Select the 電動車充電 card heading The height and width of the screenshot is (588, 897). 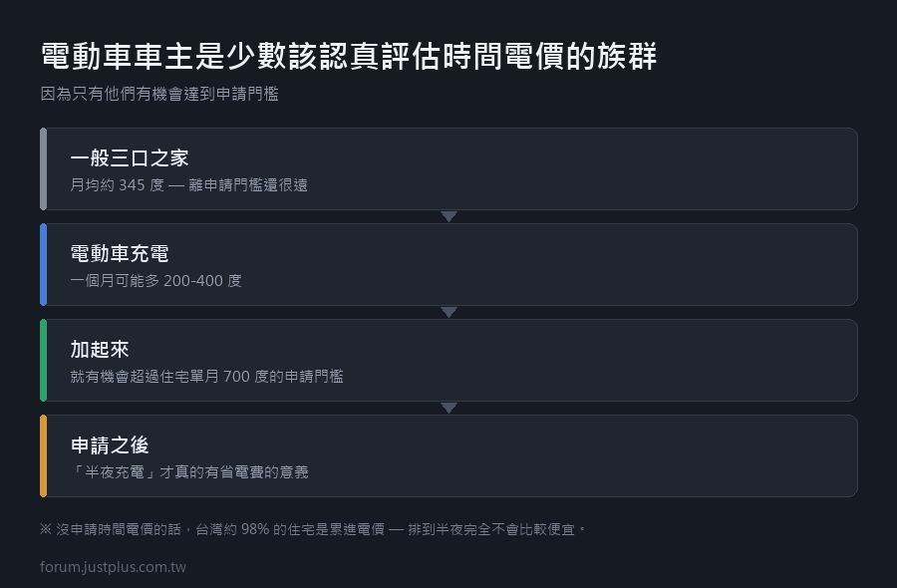click(120, 254)
